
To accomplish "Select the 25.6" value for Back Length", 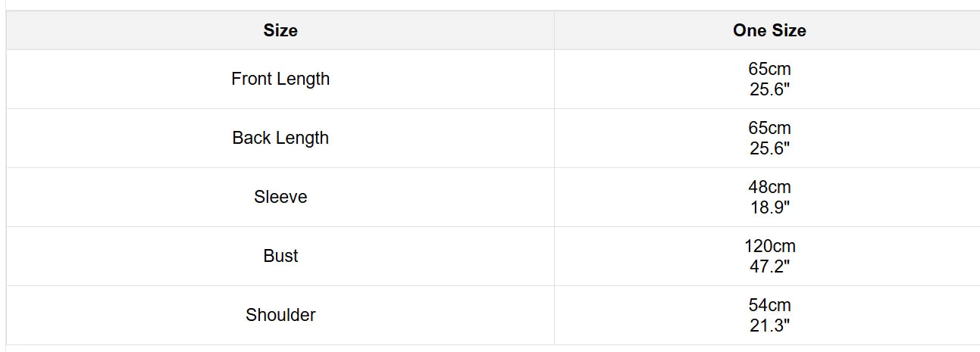I will pyautogui.click(x=769, y=148).
